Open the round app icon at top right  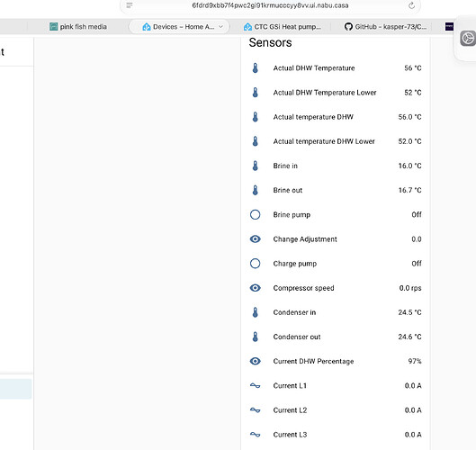(468, 39)
